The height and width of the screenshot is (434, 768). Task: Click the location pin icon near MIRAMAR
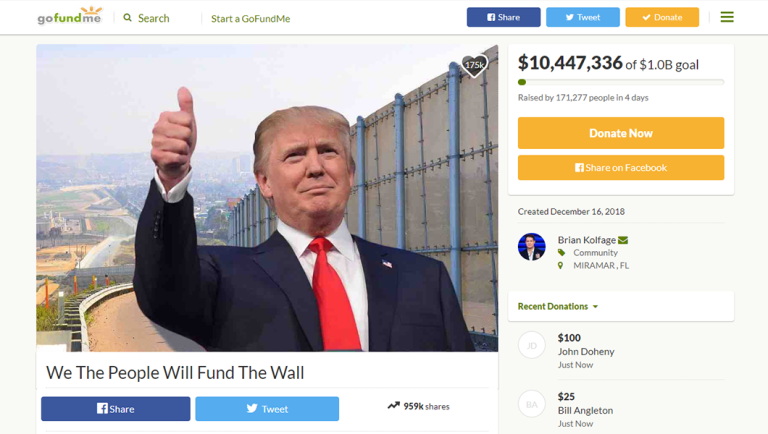pyautogui.click(x=560, y=265)
